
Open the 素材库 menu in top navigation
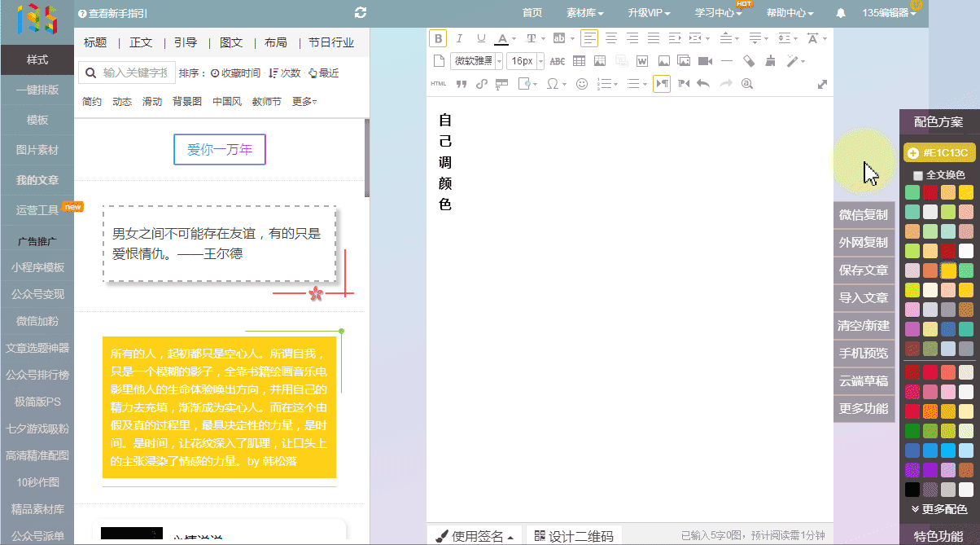tap(585, 13)
